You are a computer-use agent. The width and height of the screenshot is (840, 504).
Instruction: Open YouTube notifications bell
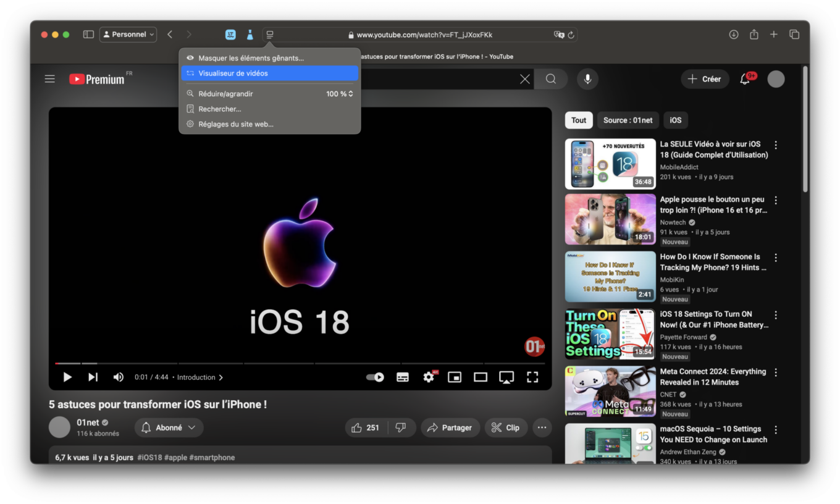[x=746, y=78]
